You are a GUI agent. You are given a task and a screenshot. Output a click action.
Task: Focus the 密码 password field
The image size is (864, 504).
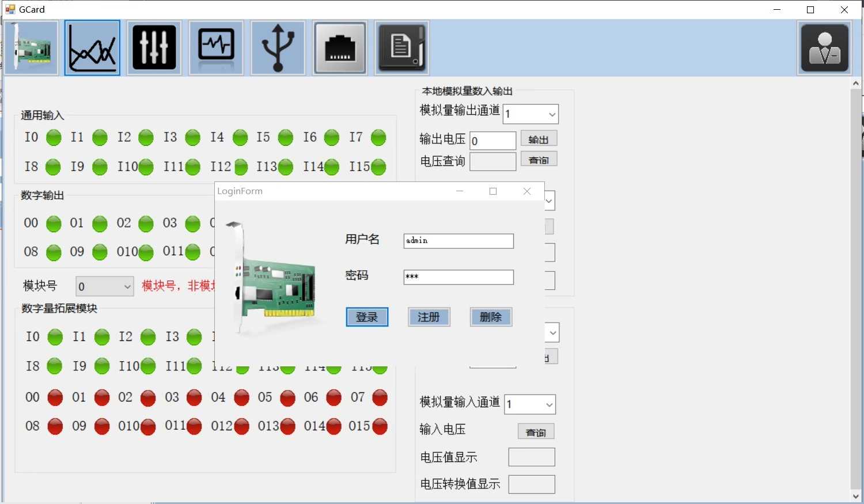coord(458,277)
